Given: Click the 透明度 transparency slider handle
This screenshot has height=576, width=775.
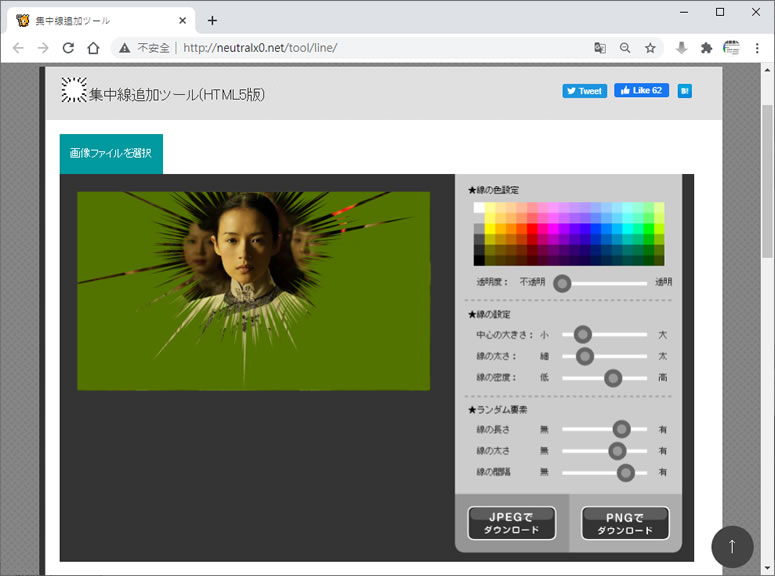Looking at the screenshot, I should [x=562, y=283].
